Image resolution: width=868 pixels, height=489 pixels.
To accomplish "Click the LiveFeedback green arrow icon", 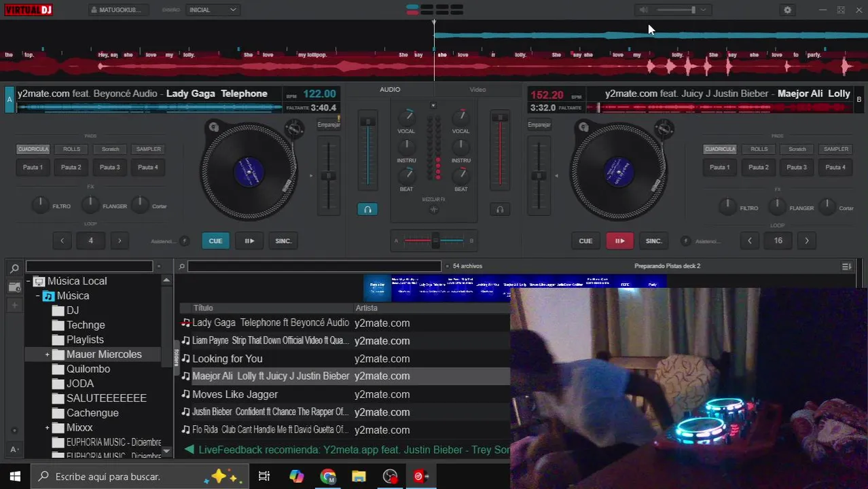I will (x=189, y=450).
